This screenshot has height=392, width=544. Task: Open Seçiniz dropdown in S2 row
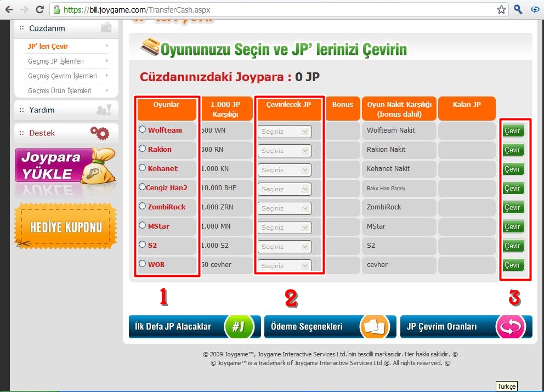pos(285,247)
